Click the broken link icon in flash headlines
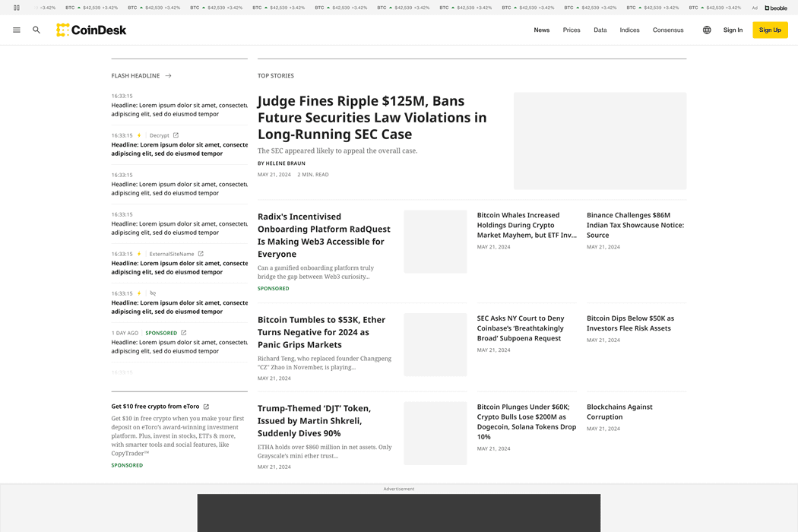 click(153, 293)
